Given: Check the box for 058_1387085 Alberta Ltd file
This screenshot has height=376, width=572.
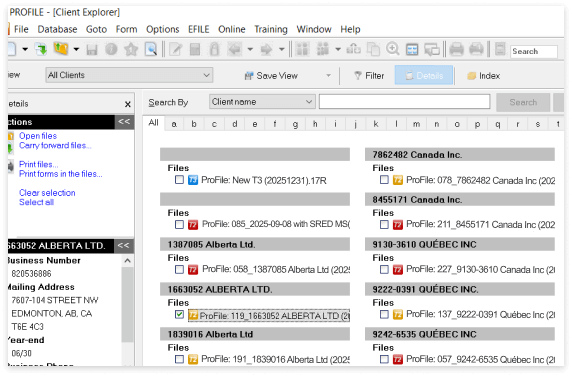Looking at the screenshot, I should pyautogui.click(x=179, y=269).
